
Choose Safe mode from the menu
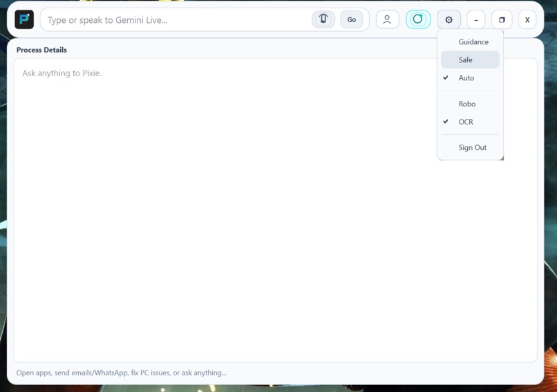click(x=470, y=59)
